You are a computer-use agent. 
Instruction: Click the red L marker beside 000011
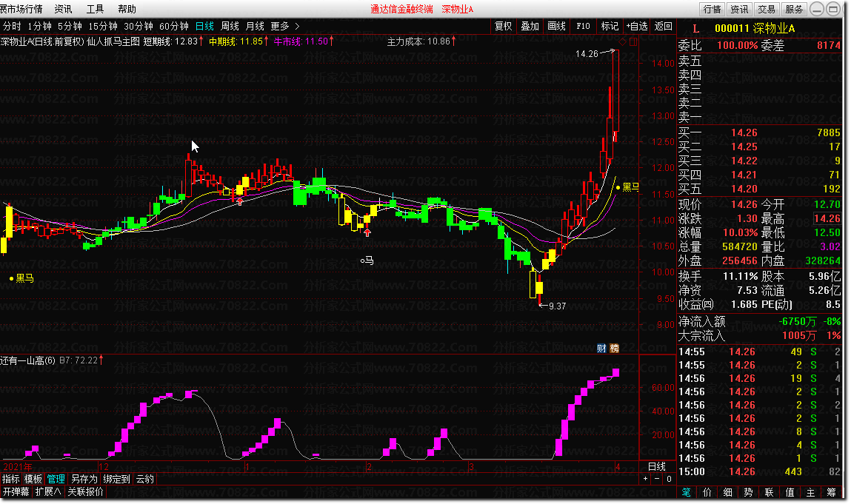[x=696, y=28]
